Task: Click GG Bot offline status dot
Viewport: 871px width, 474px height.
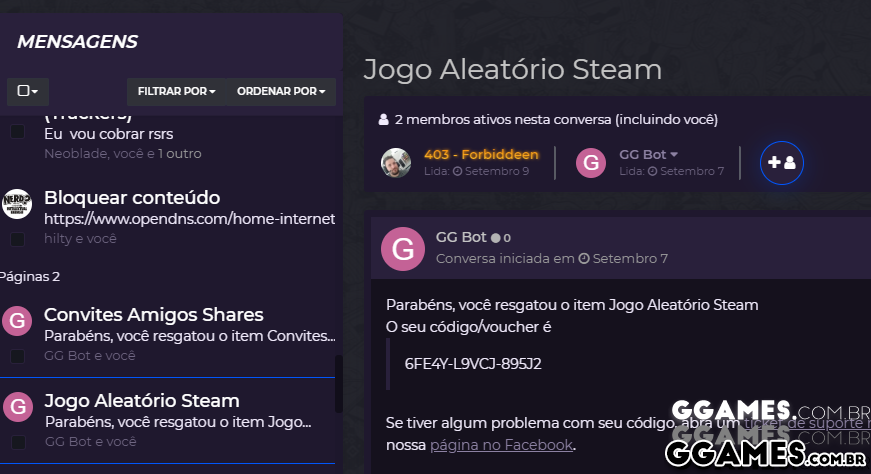Action: tap(495, 238)
